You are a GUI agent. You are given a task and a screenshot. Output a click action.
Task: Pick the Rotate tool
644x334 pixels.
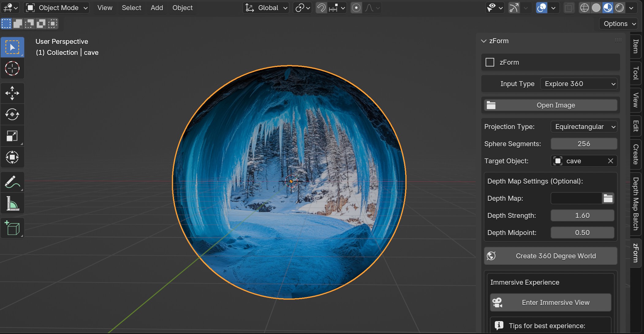pyautogui.click(x=12, y=114)
